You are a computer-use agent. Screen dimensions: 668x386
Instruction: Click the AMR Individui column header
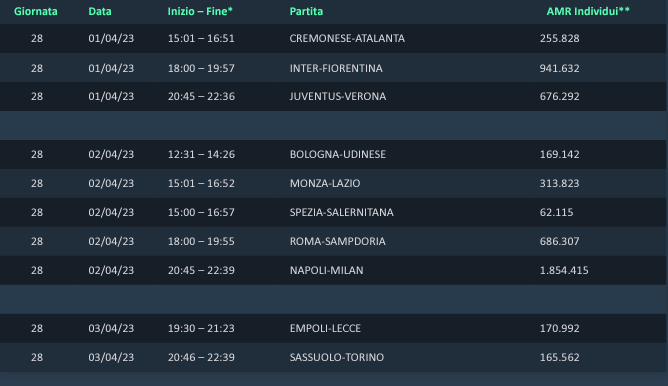(x=588, y=12)
